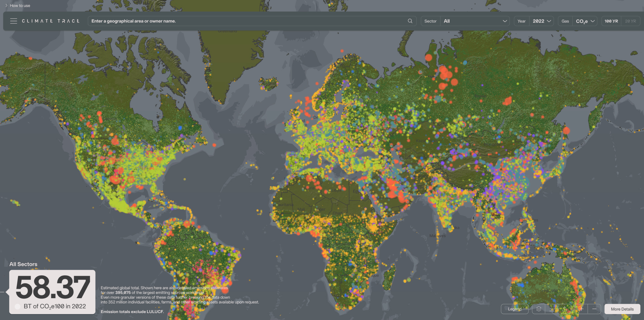Click the share/export icon
Image resolution: width=644 pixels, height=320 pixels.
(x=565, y=309)
